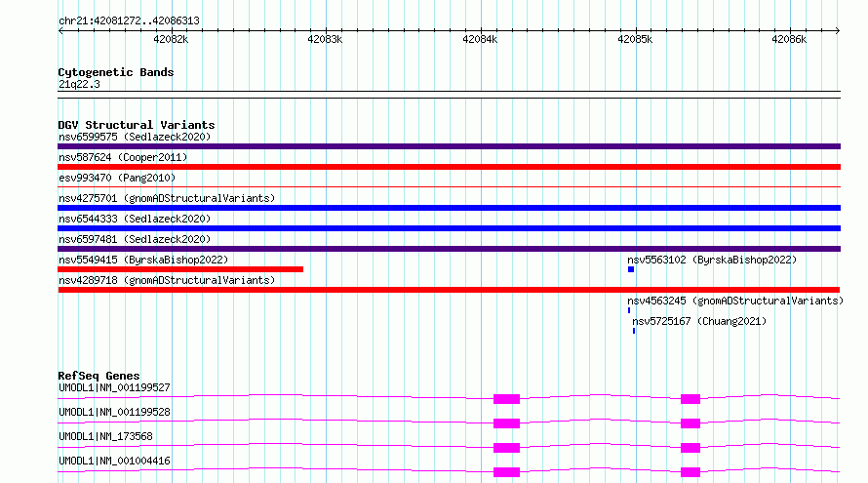The height and width of the screenshot is (483, 868).
Task: Click variant label nsv6544333 (Sedlazeck2020)
Action: pos(135,219)
